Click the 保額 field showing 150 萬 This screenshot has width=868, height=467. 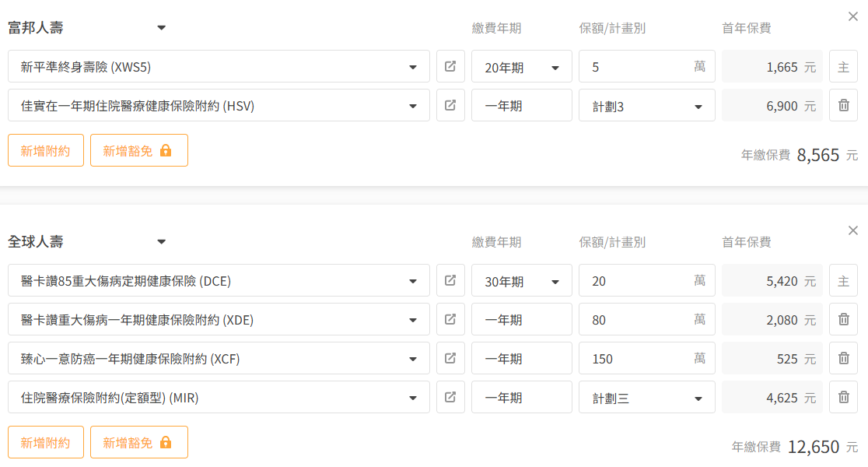tap(638, 359)
